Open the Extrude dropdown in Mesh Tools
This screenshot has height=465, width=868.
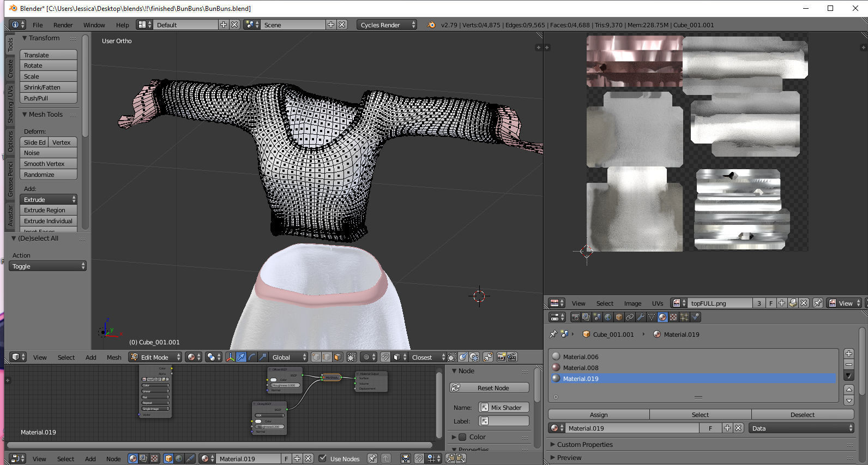click(x=49, y=199)
